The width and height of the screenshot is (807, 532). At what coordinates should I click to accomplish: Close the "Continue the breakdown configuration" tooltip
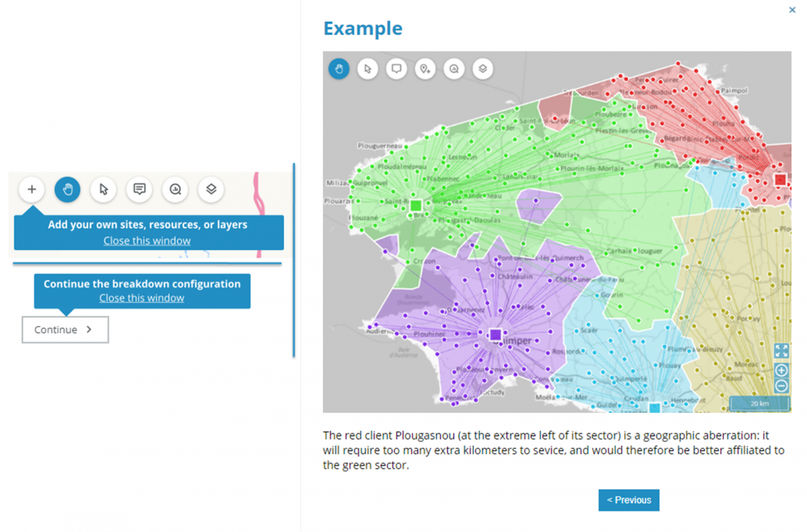pos(141,298)
